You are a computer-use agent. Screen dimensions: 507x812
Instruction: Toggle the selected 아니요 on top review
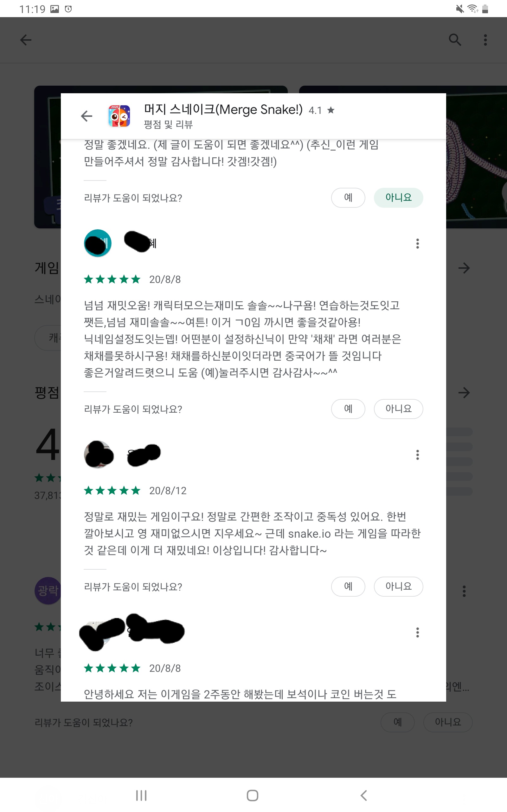(398, 198)
